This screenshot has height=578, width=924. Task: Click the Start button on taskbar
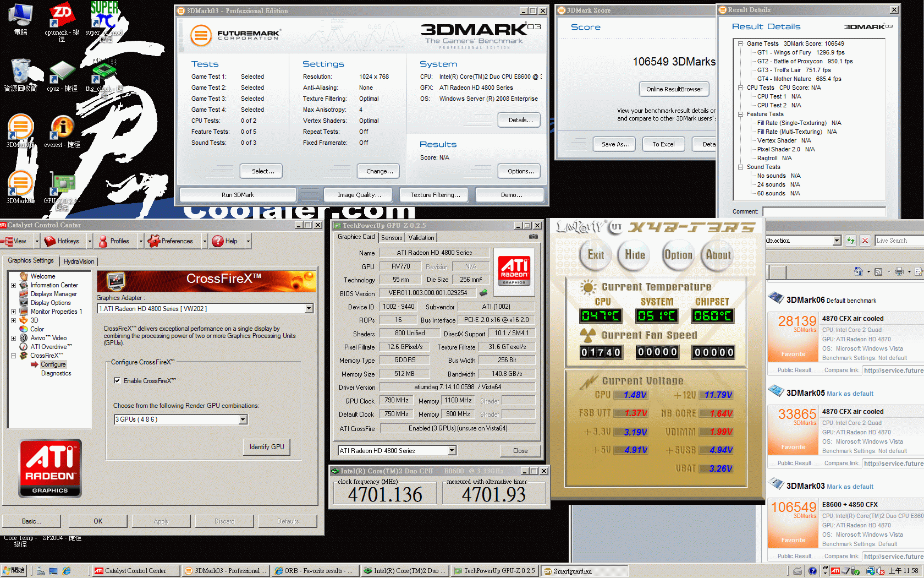(14, 571)
